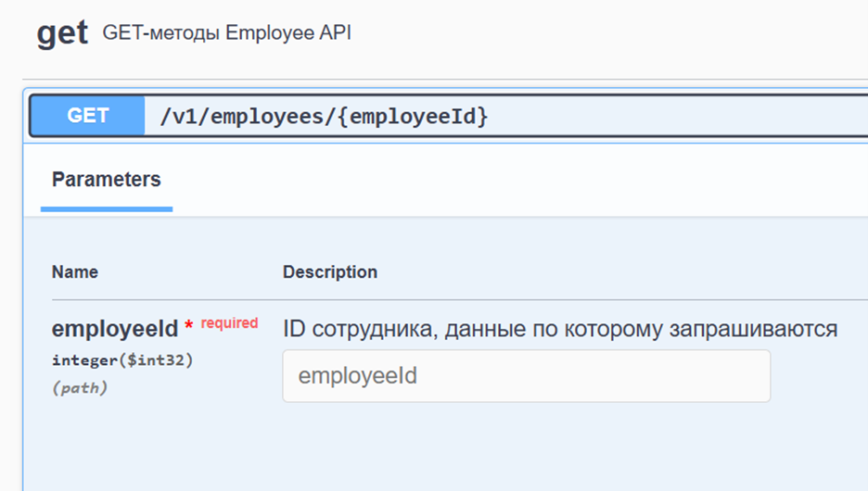Switch to the Parameters tab
This screenshot has width=868, height=491.
click(x=106, y=180)
